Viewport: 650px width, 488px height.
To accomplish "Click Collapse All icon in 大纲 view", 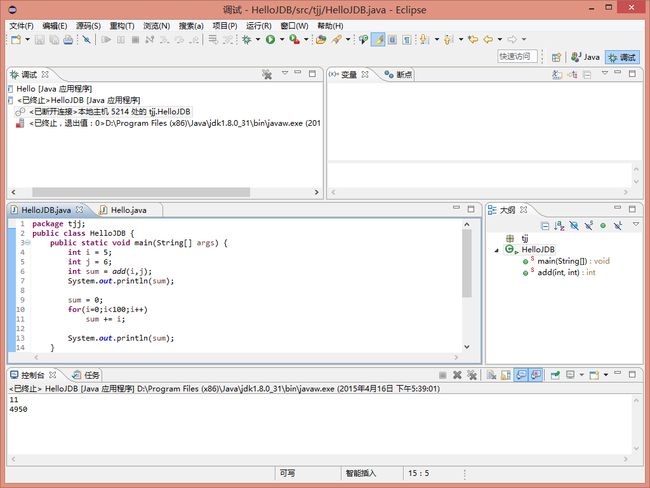I will click(545, 226).
